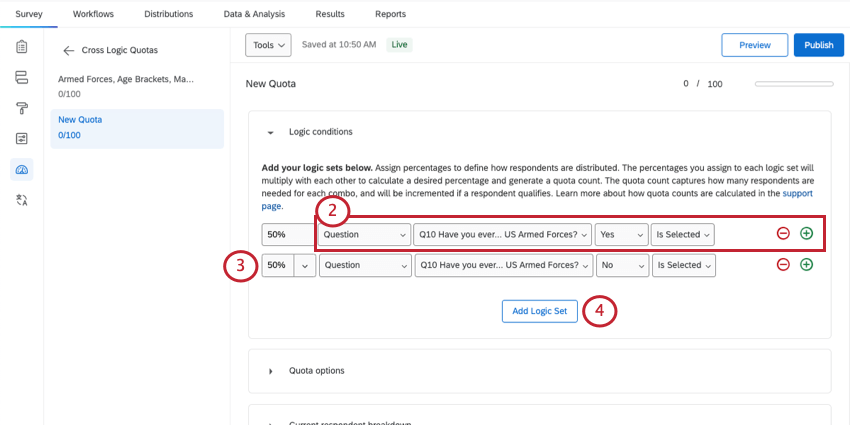This screenshot has height=425, width=850.
Task: Click the Publish button
Action: 818,45
